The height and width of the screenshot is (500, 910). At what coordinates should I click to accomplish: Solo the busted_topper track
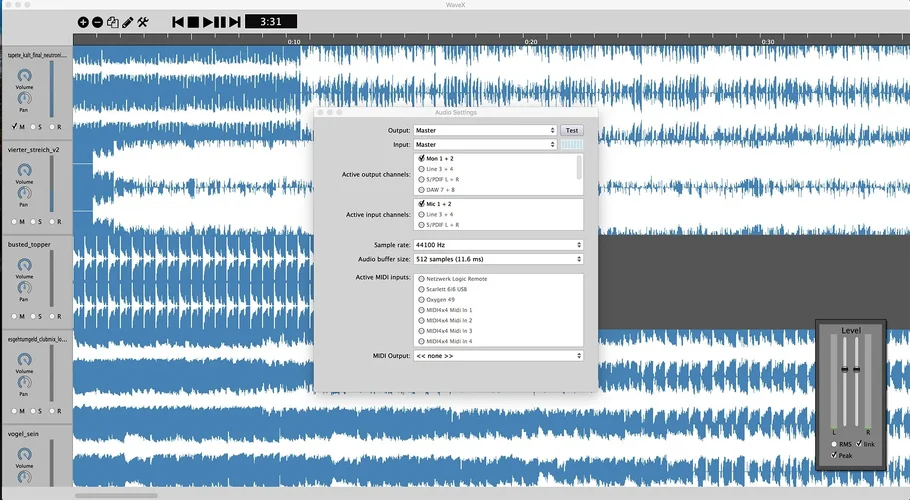(33, 316)
